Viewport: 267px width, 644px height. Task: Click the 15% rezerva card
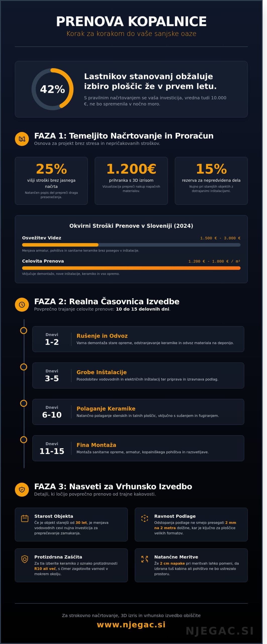[x=211, y=181]
